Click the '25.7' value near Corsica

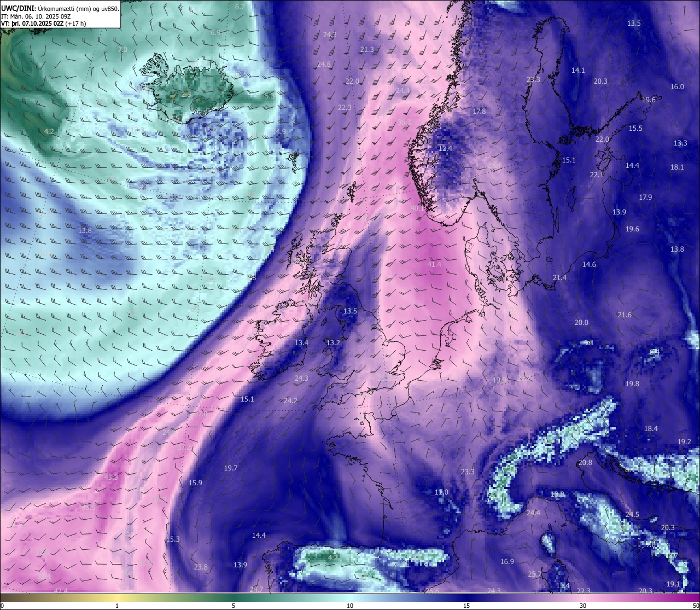coord(534,574)
